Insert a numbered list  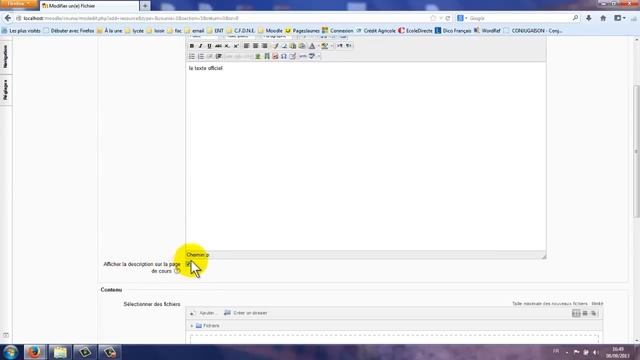(x=201, y=56)
